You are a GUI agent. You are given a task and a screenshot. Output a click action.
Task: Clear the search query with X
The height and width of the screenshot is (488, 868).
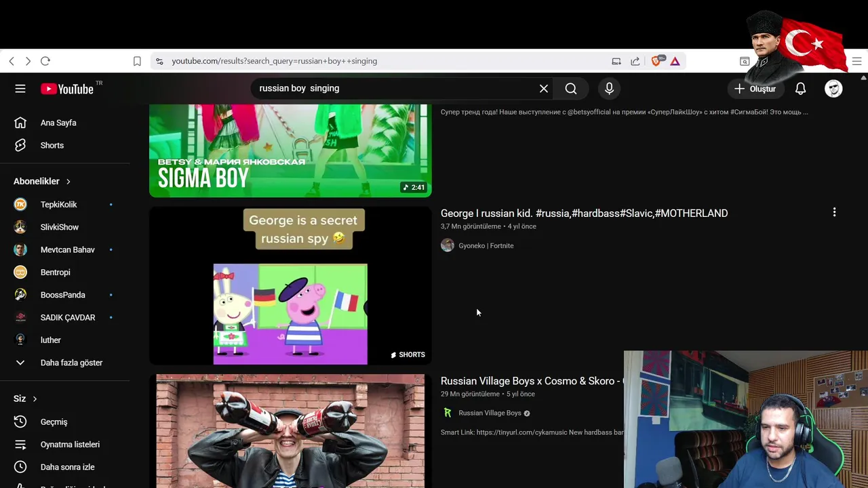coord(544,89)
